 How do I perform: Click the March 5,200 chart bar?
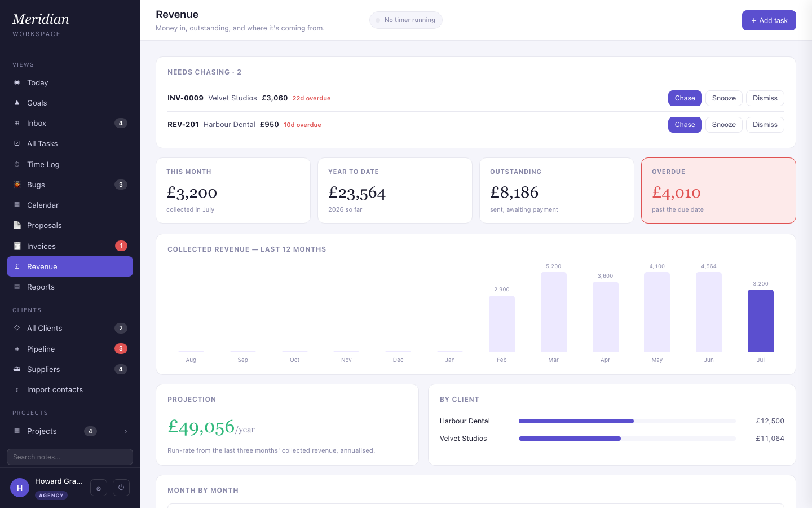pyautogui.click(x=554, y=312)
